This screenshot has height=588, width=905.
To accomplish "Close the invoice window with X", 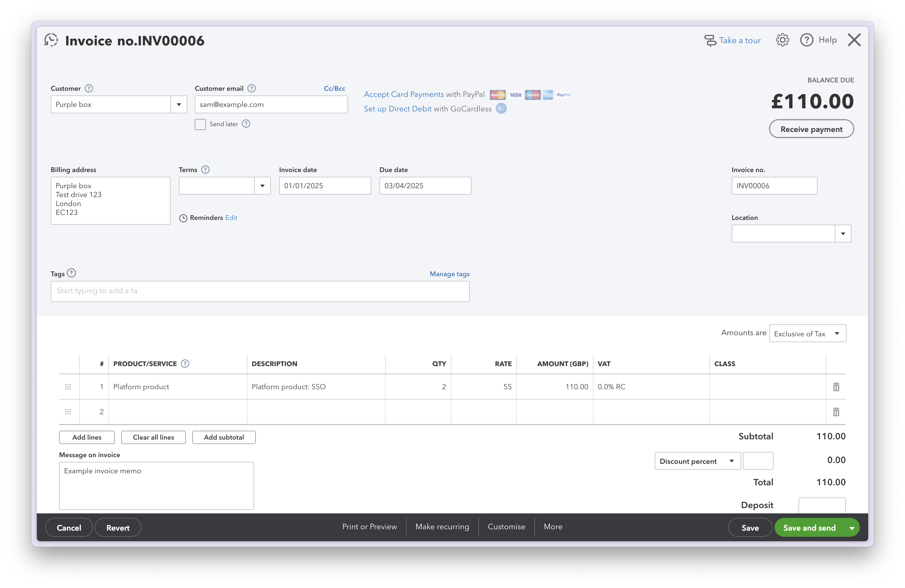I will tap(854, 40).
